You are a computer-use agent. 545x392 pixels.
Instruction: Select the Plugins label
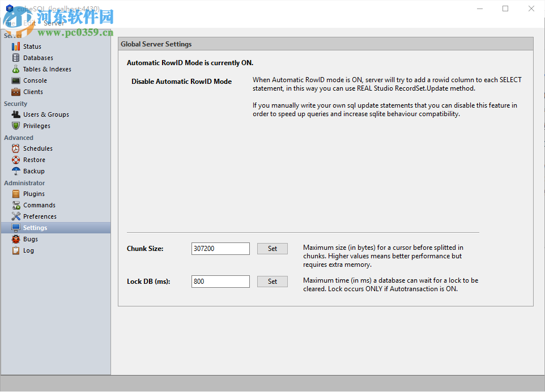coord(34,194)
